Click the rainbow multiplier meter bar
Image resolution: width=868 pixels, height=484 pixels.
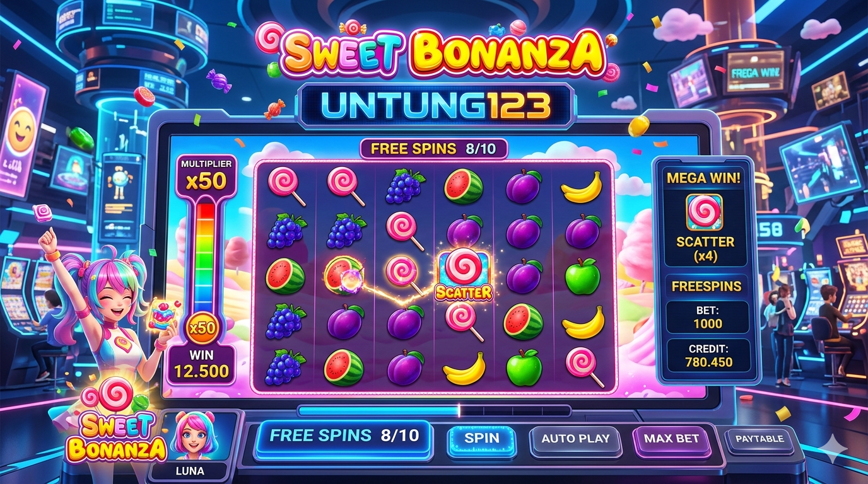coord(202,258)
